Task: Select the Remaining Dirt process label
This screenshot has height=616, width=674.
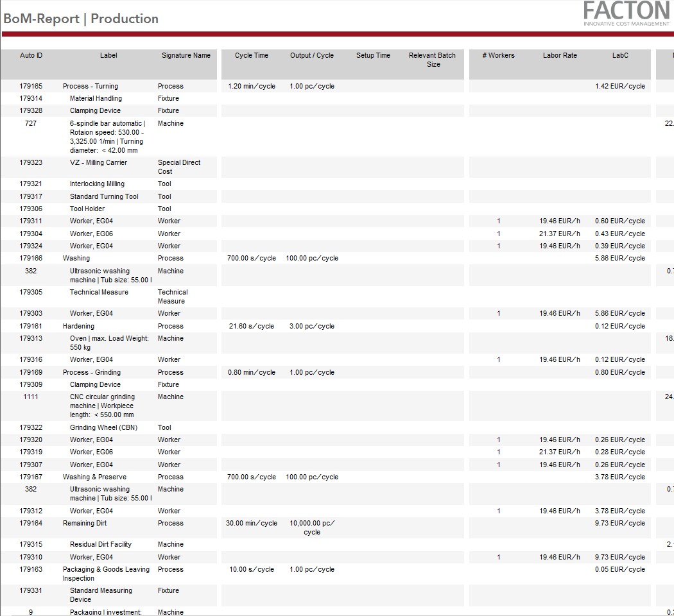Action: pyautogui.click(x=85, y=523)
